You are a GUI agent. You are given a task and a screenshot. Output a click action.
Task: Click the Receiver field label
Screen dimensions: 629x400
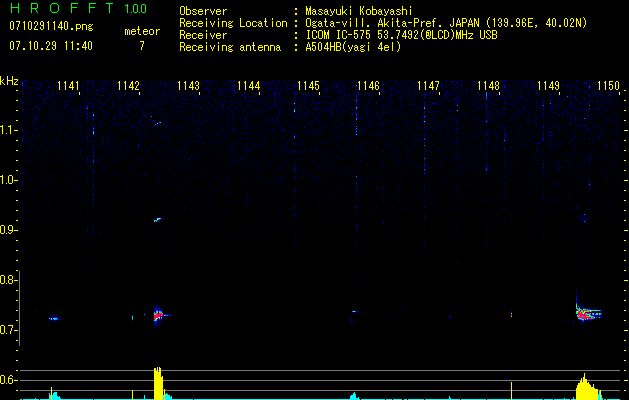(x=203, y=35)
